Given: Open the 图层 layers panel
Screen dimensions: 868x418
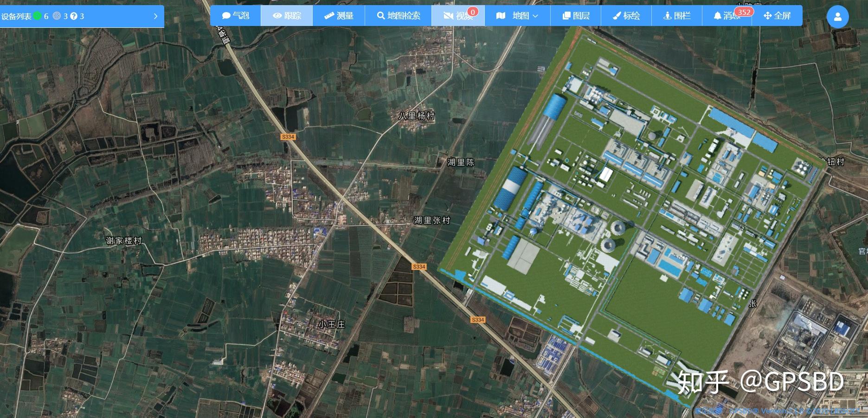Looking at the screenshot, I should [576, 16].
